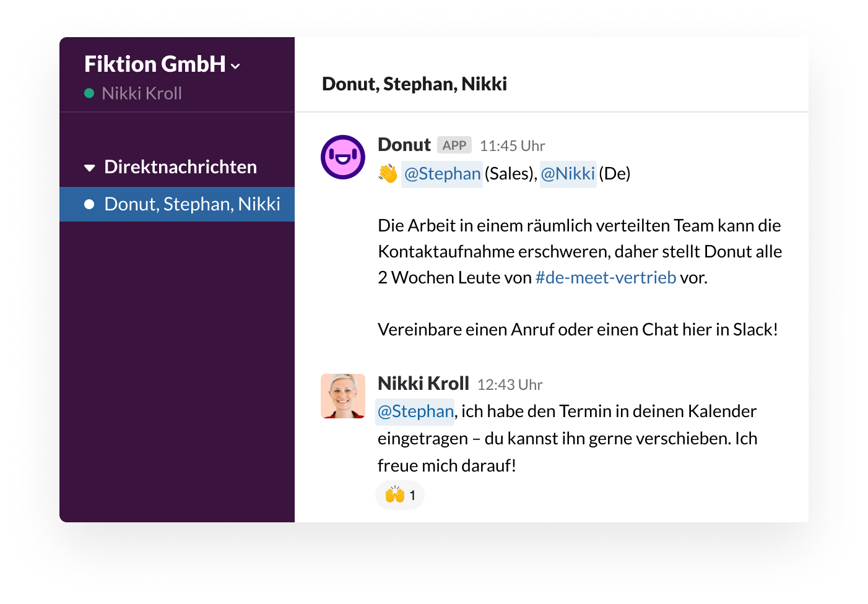Click the green status dot beside Nikki Kroll
The height and width of the screenshot is (604, 868).
pyautogui.click(x=89, y=93)
